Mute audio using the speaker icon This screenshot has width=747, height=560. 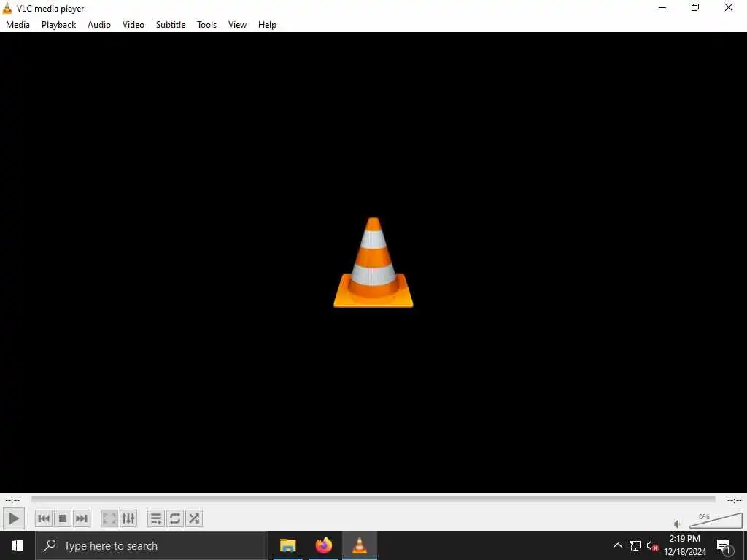pyautogui.click(x=677, y=524)
